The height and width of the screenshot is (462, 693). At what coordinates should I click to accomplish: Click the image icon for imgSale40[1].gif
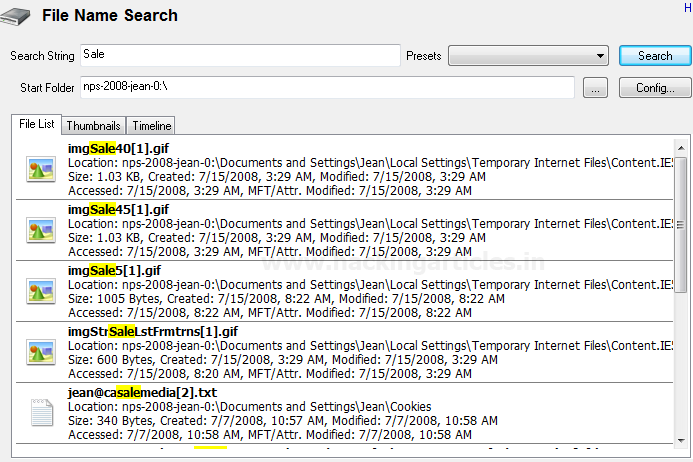point(41,170)
